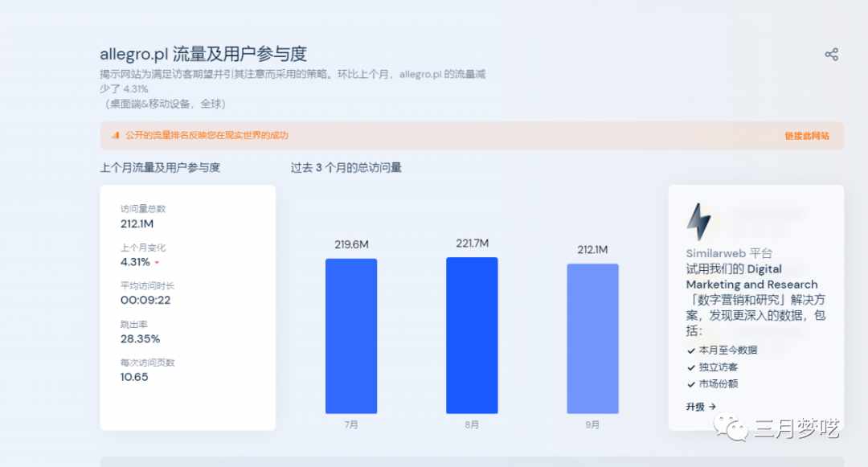Click the Similarweb lightning bolt logo
Screen dimensions: 868x467
698,222
